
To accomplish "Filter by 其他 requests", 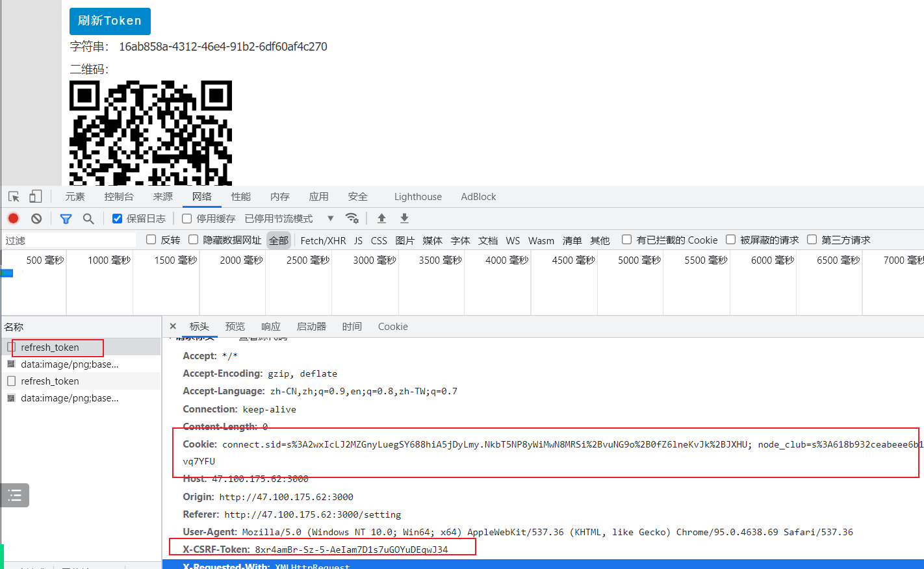I will 600,240.
